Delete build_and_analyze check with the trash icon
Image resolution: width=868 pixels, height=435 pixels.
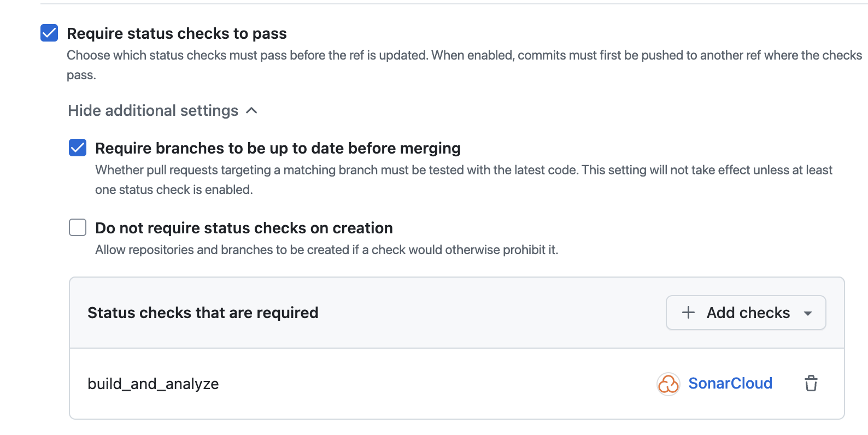pos(811,384)
